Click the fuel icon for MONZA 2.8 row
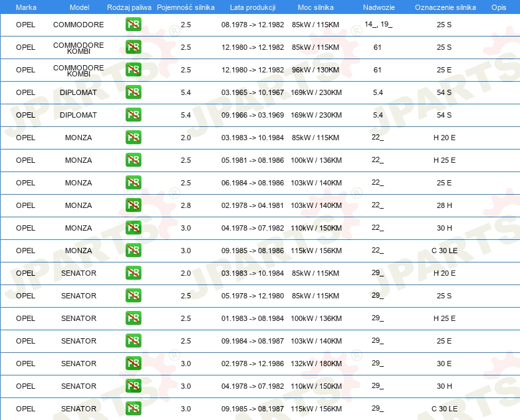520x420 pixels. (x=133, y=205)
